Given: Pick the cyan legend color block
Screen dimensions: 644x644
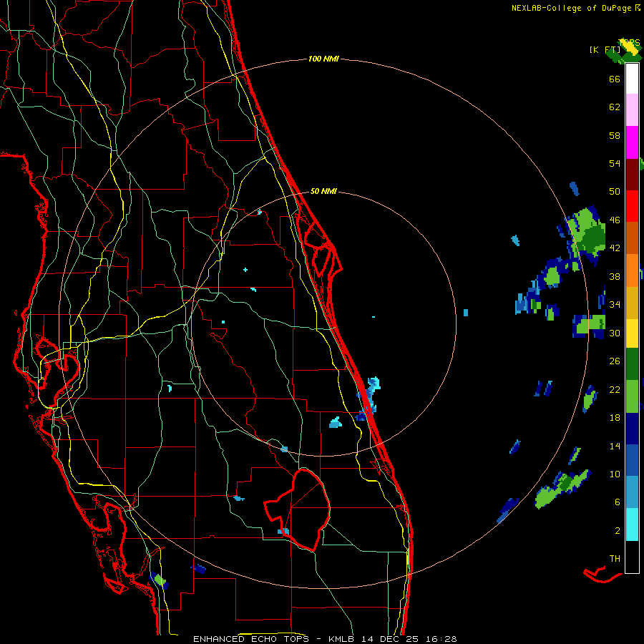Looking at the screenshot, I should (x=632, y=525).
